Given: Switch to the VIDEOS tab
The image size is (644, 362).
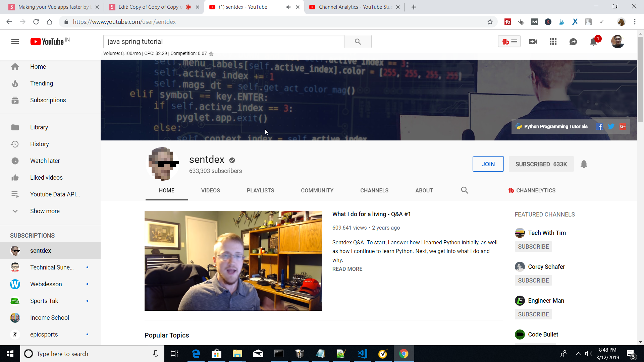Looking at the screenshot, I should (210, 190).
